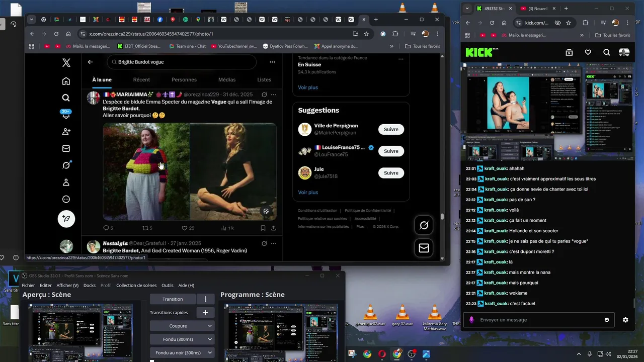Open Collection de scènes menu in OBS

click(136, 285)
